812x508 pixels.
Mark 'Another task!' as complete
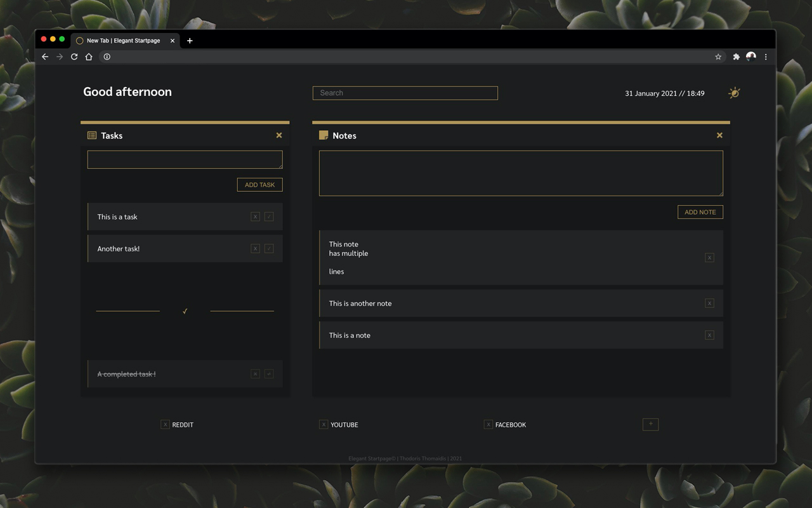[269, 248]
